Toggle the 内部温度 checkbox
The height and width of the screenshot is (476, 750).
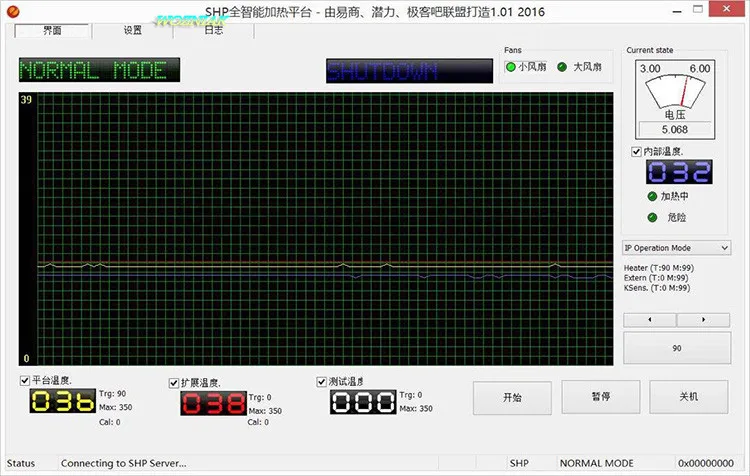[x=637, y=151]
